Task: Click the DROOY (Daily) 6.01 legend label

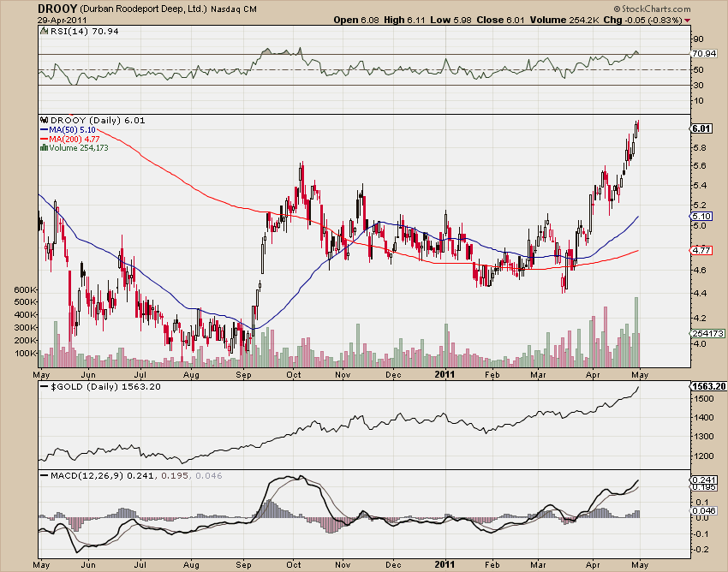Action: coord(98,120)
